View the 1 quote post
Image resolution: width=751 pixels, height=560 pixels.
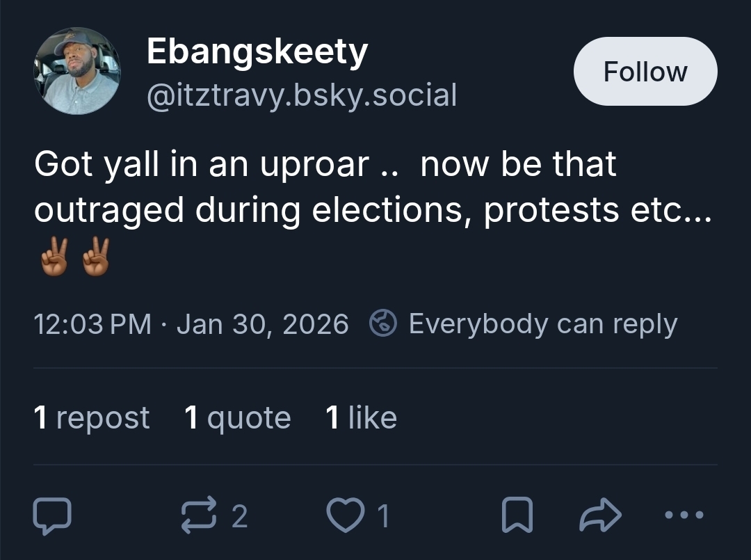(238, 417)
